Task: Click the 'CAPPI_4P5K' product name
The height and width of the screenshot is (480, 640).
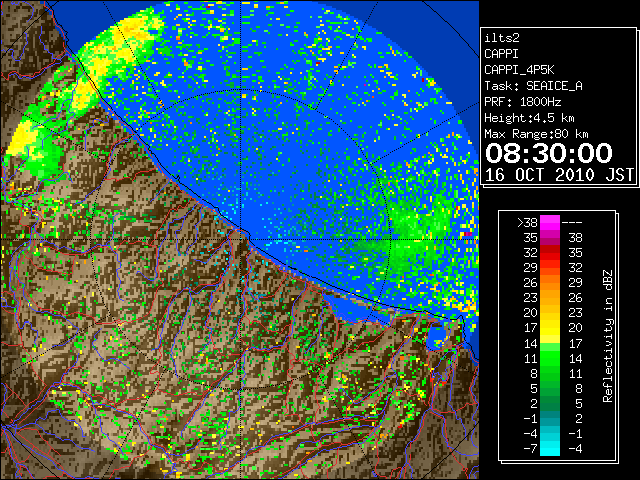Action: 519,70
